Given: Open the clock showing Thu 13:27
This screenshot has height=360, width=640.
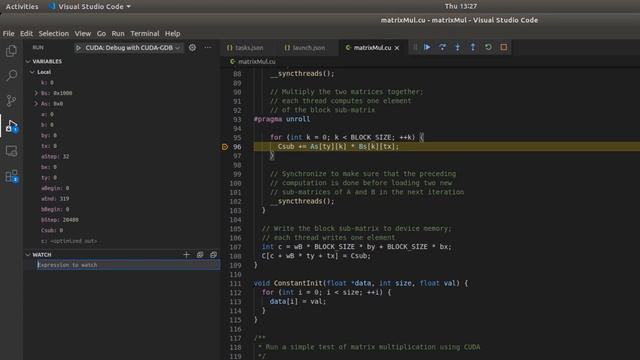Looking at the screenshot, I should pyautogui.click(x=461, y=6).
